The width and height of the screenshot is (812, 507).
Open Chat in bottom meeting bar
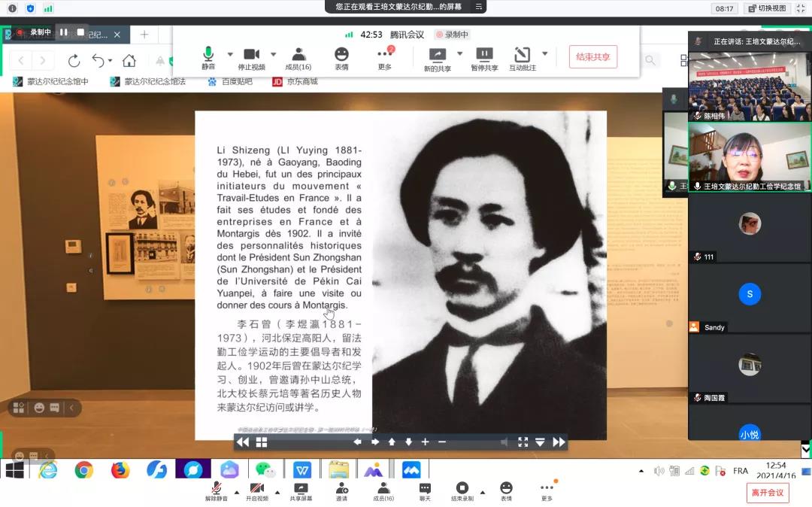point(425,491)
